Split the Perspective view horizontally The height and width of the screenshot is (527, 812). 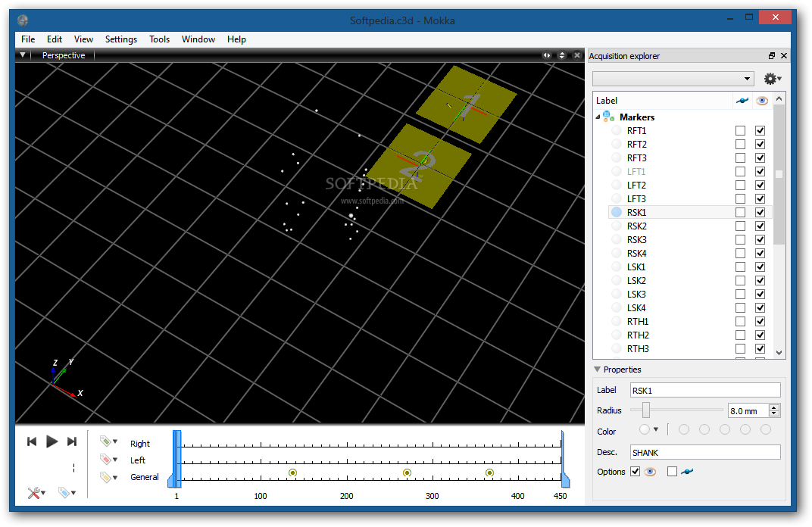(547, 55)
